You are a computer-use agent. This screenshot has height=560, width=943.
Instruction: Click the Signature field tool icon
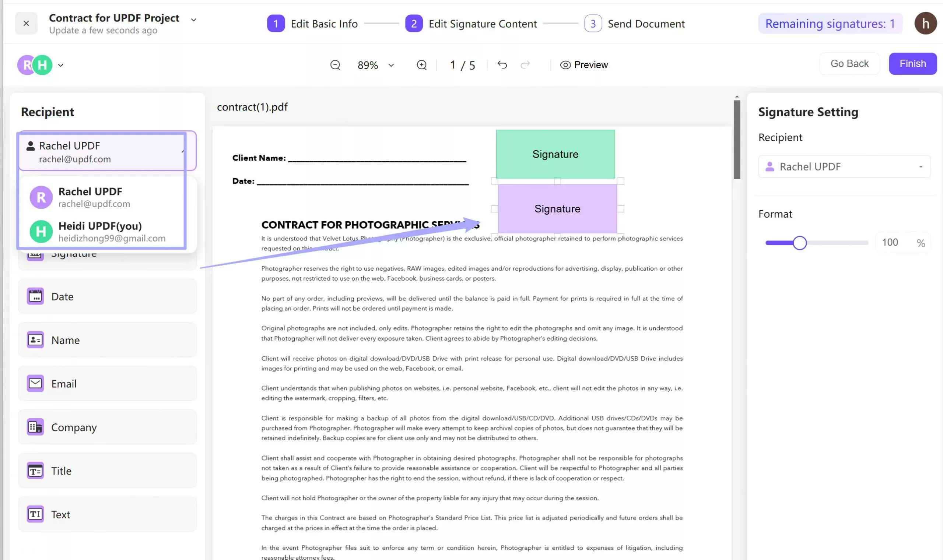click(35, 252)
